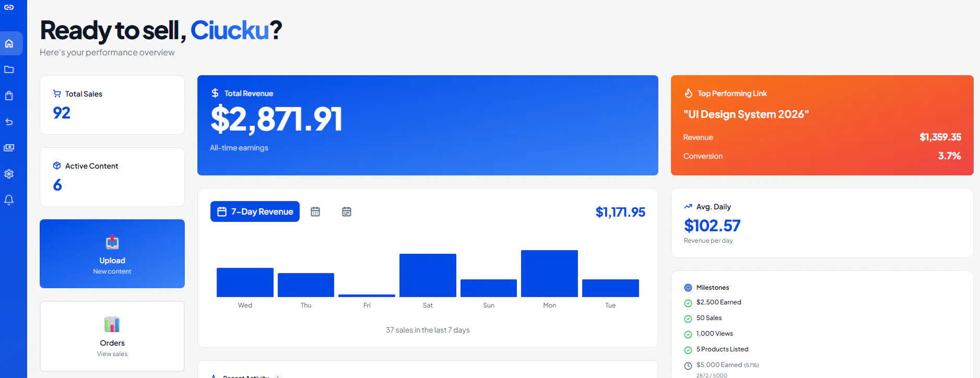980x378 pixels.
Task: Open notifications with the sidebar bell icon
Action: pos(9,200)
